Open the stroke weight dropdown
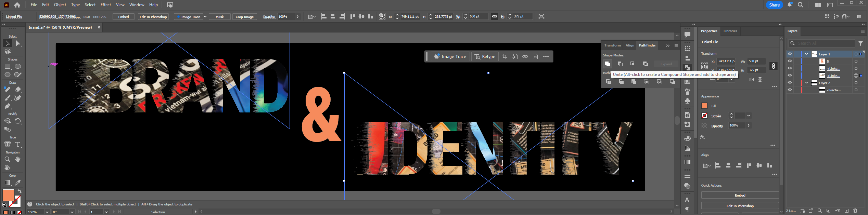This screenshot has width=868, height=215. pyautogui.click(x=749, y=116)
